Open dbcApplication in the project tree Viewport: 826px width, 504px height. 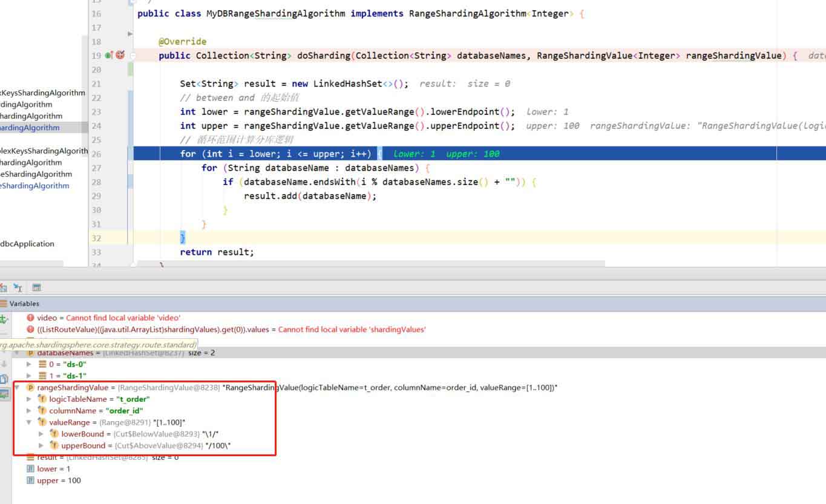(27, 244)
